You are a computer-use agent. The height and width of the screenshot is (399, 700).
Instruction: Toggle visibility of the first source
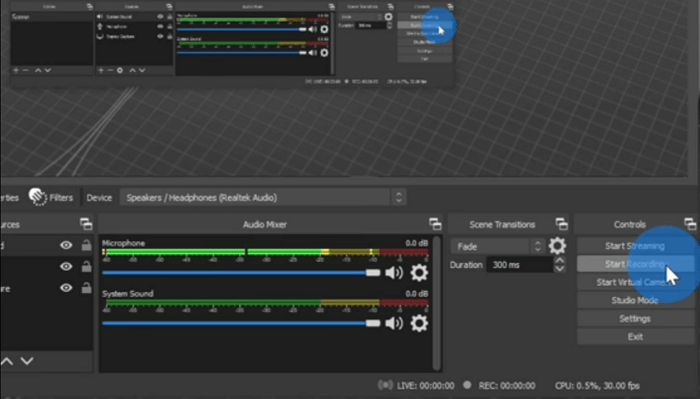(66, 245)
